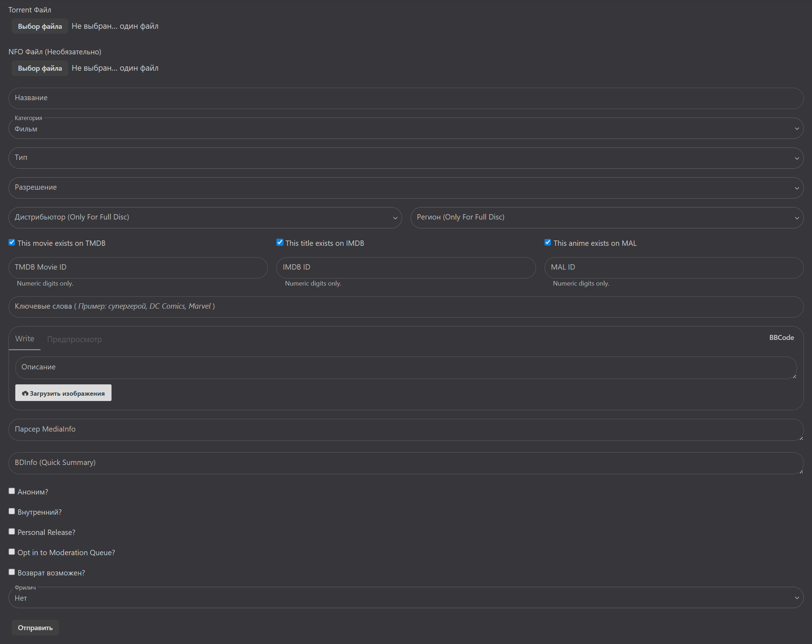The image size is (812, 644).
Task: Select the Write tab
Action: [25, 339]
